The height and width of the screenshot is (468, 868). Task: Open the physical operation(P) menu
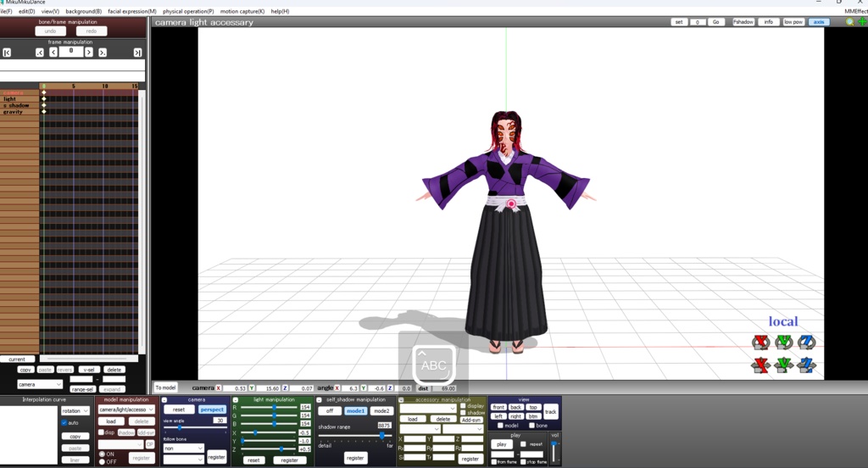pos(188,11)
